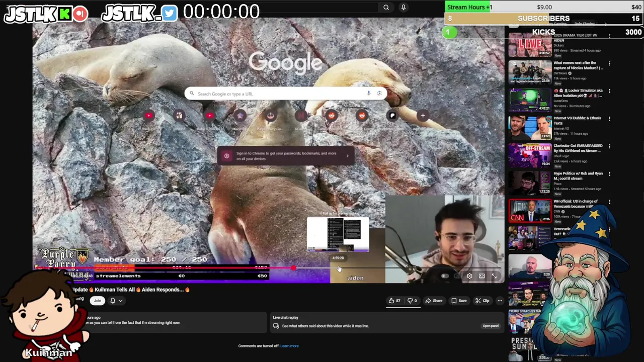Click Open panel for live chat replay
The width and height of the screenshot is (644, 362).
(491, 326)
